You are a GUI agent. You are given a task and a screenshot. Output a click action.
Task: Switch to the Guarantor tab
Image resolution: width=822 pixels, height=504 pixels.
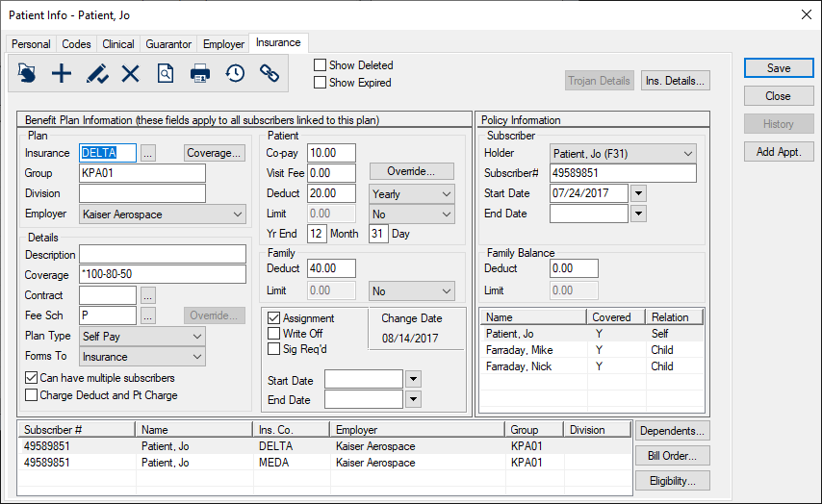[x=168, y=44]
